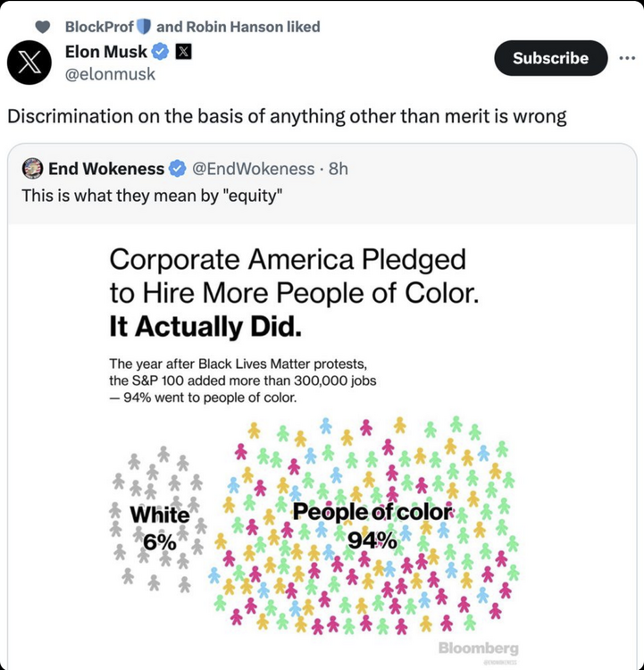
Task: Open the @elonmusk handle
Action: click(x=110, y=74)
